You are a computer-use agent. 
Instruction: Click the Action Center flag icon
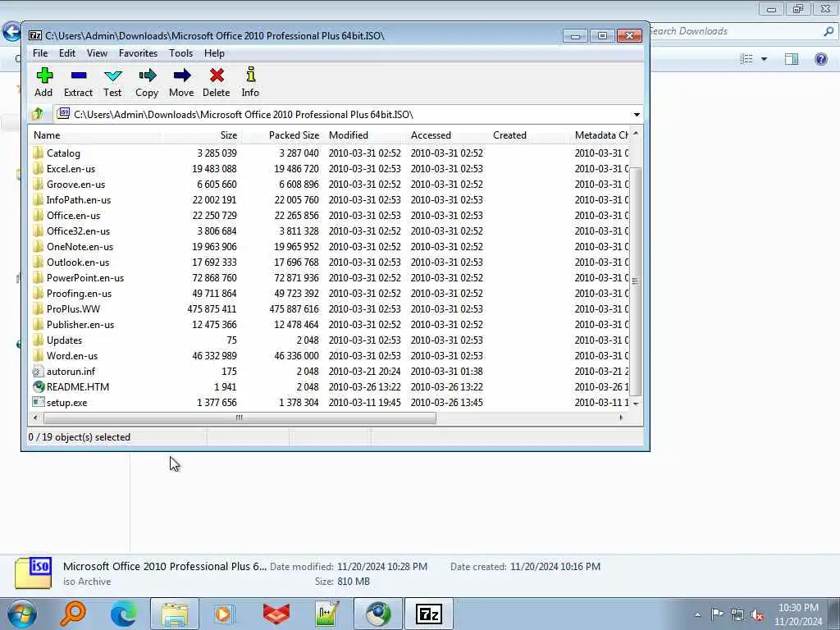pyautogui.click(x=716, y=614)
